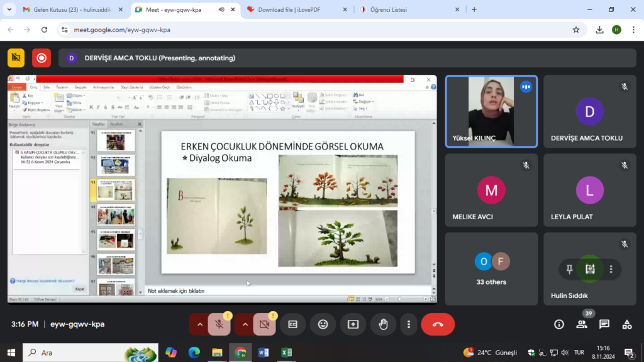Expand audio settings arrow beside microphone

click(200, 324)
